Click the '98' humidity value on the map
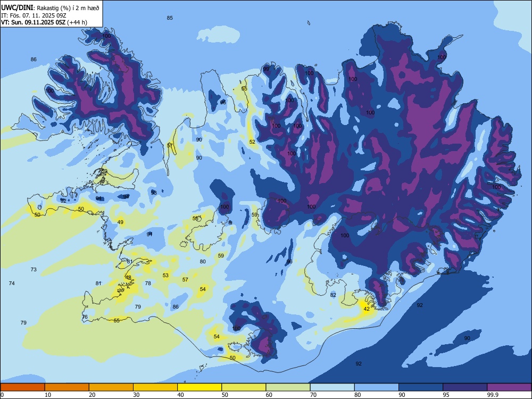The height and width of the screenshot is (399, 532). [x=154, y=193]
